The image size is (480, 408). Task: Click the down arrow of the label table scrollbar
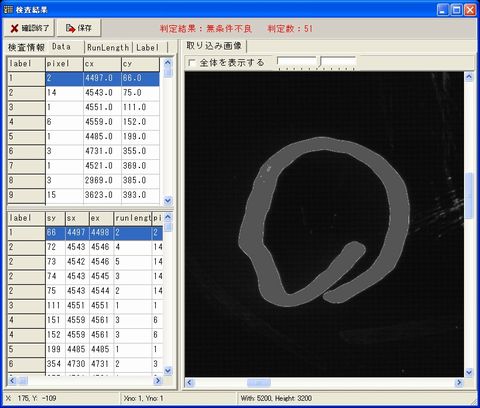(x=168, y=200)
